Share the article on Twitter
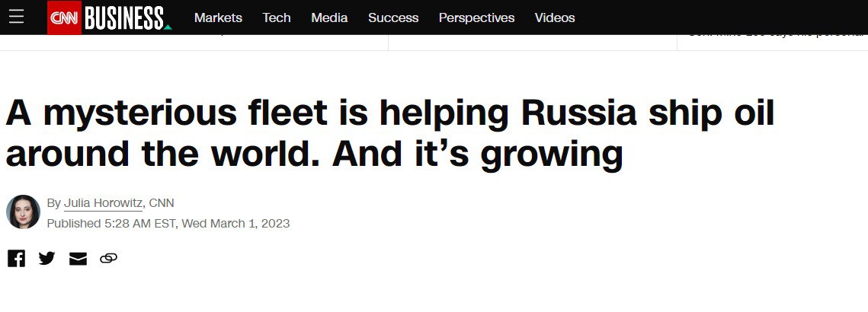 pos(46,258)
